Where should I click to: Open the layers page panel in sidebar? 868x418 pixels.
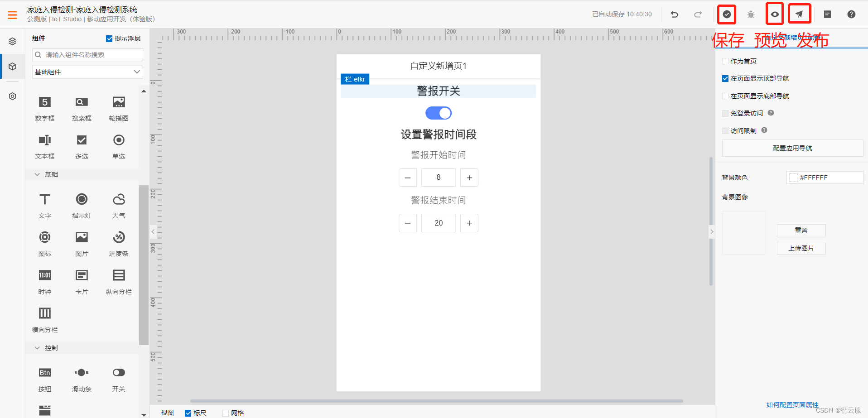pyautogui.click(x=13, y=42)
